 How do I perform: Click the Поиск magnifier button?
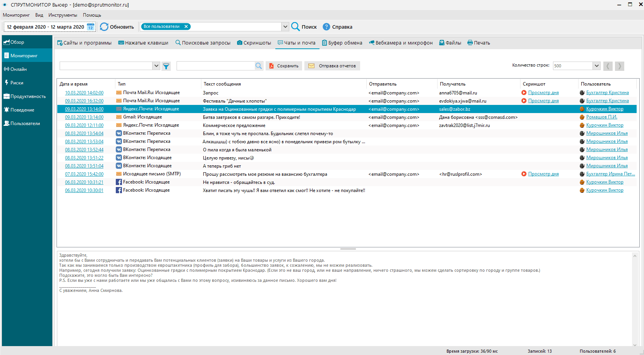304,27
